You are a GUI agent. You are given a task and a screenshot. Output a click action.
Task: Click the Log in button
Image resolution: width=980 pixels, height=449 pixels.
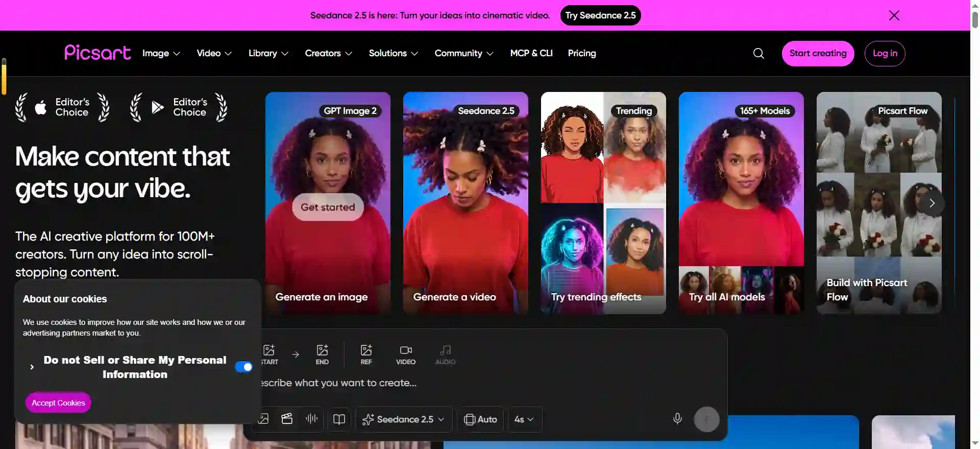[x=885, y=53]
